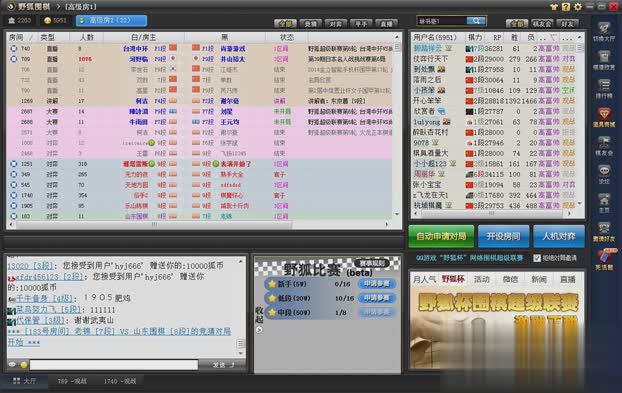The width and height of the screenshot is (622, 393).
Task: Open the settings gear icon
Action: point(578,7)
